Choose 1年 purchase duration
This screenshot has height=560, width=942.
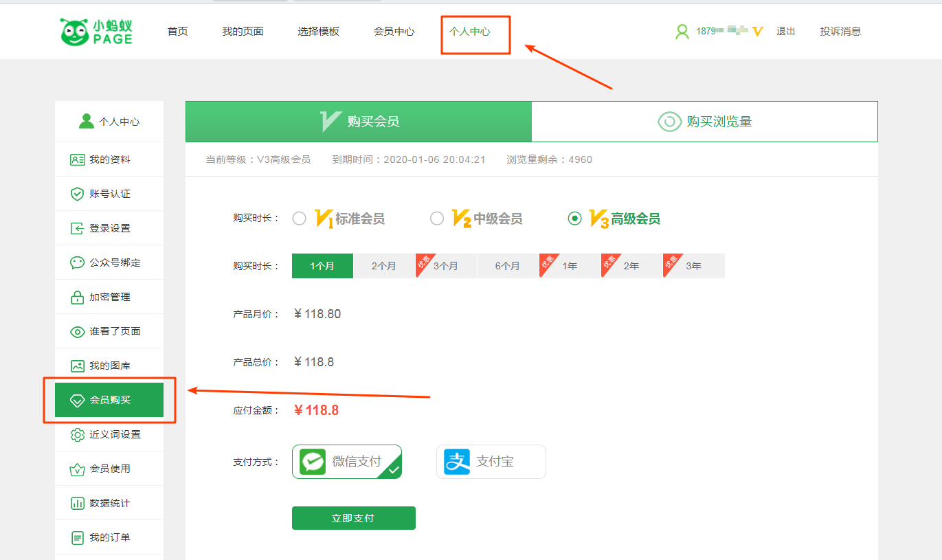(x=570, y=266)
